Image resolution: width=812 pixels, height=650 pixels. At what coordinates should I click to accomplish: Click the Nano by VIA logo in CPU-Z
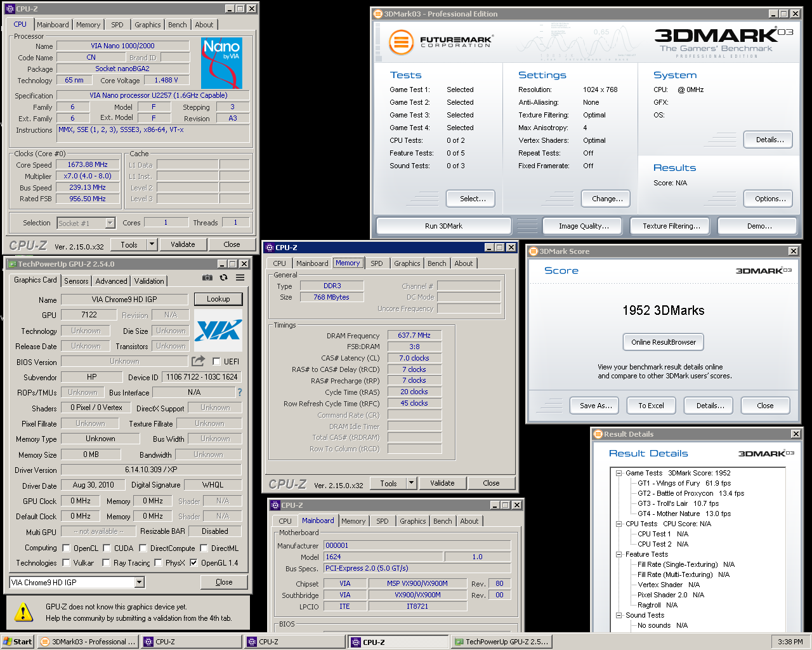[x=221, y=63]
